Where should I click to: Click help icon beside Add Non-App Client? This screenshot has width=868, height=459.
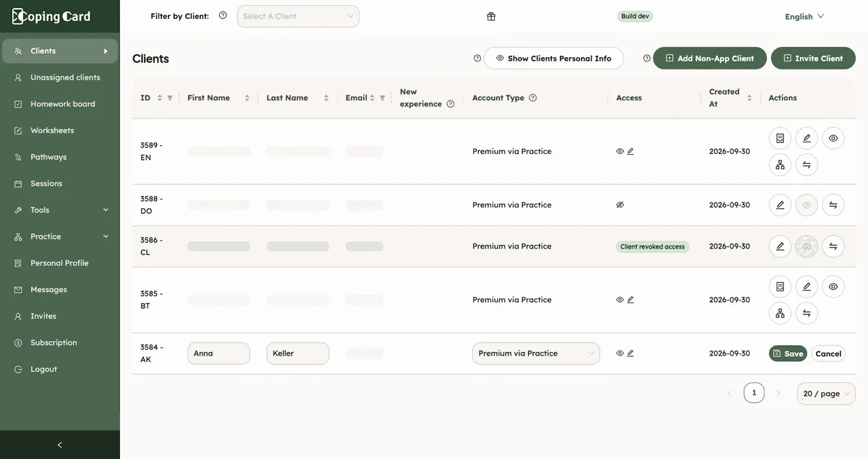pos(647,59)
